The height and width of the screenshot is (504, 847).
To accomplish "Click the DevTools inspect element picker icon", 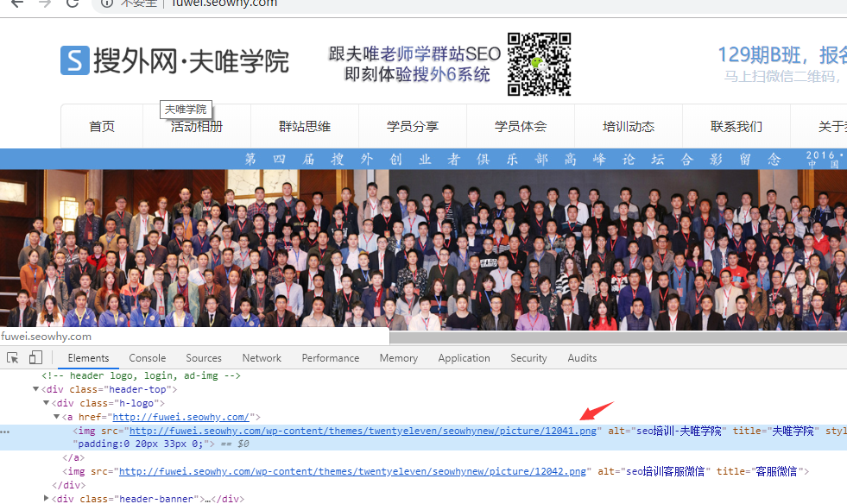I will coord(13,358).
